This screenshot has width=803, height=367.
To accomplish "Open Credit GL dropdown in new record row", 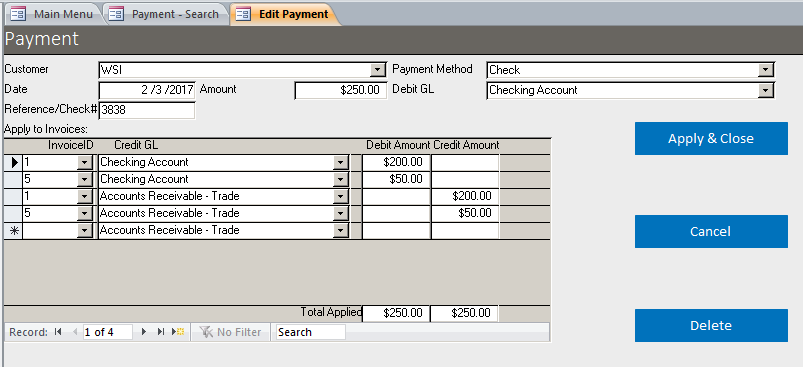I will [341, 231].
